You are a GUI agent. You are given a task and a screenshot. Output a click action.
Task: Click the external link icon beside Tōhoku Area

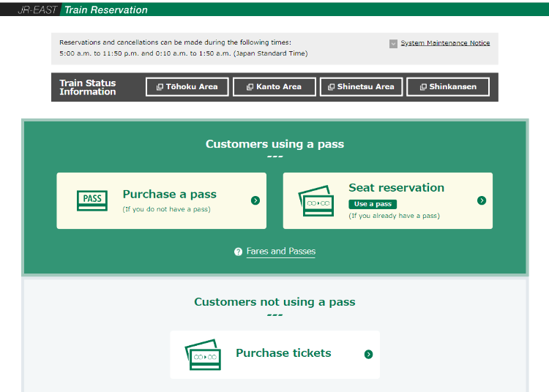coord(160,87)
